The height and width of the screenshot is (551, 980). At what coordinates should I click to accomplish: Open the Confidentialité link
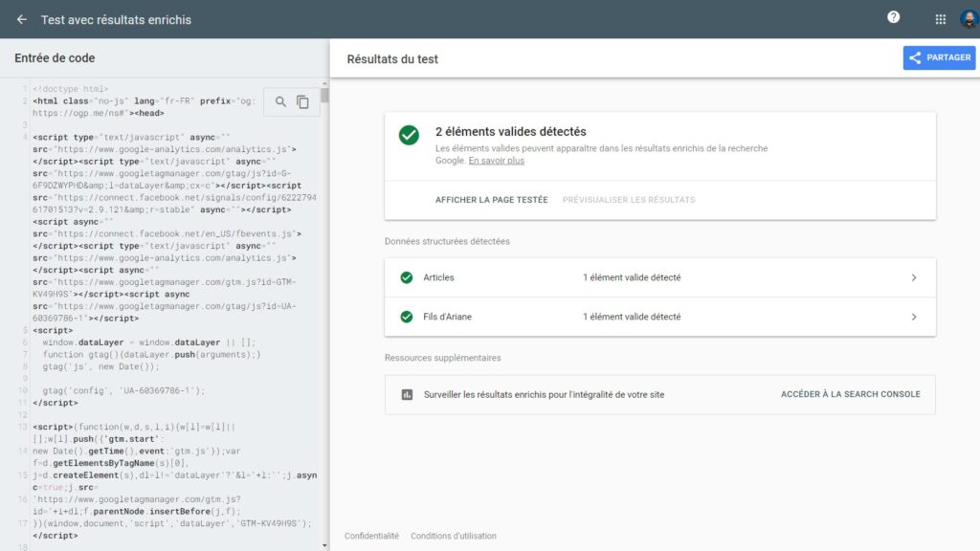pyautogui.click(x=371, y=536)
